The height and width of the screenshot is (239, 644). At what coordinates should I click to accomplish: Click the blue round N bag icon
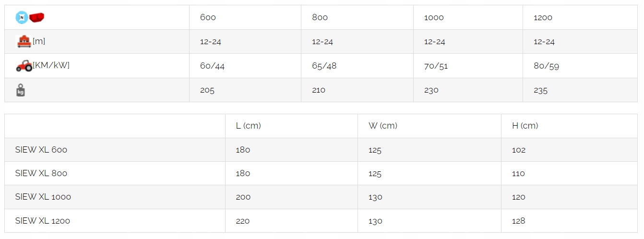point(22,18)
